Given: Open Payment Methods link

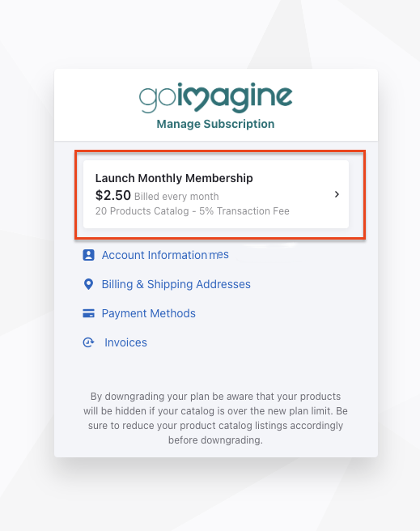Looking at the screenshot, I should click(149, 313).
